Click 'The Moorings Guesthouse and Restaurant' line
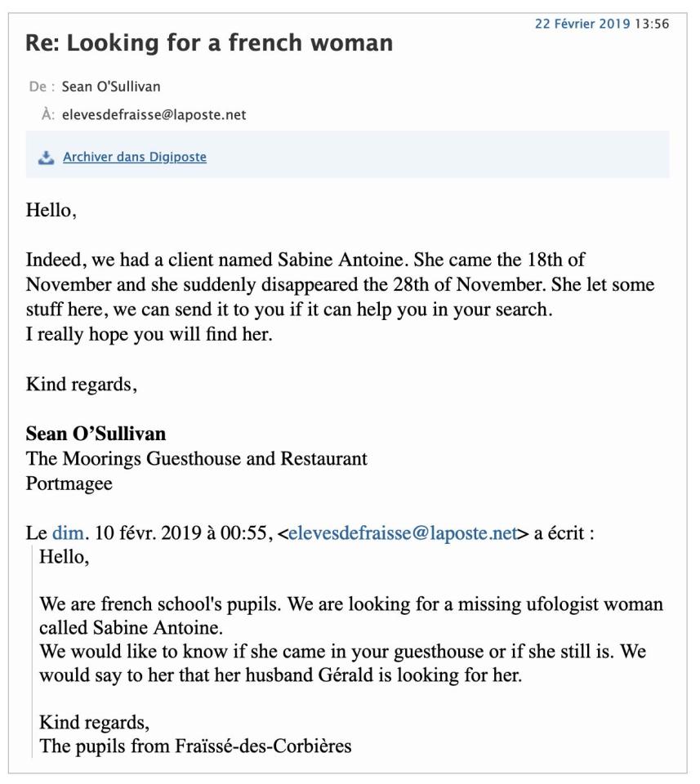 [196, 458]
